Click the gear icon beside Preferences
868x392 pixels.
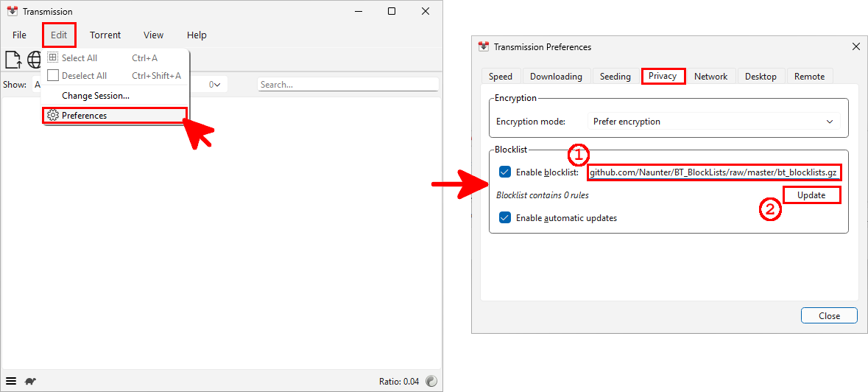pyautogui.click(x=52, y=115)
